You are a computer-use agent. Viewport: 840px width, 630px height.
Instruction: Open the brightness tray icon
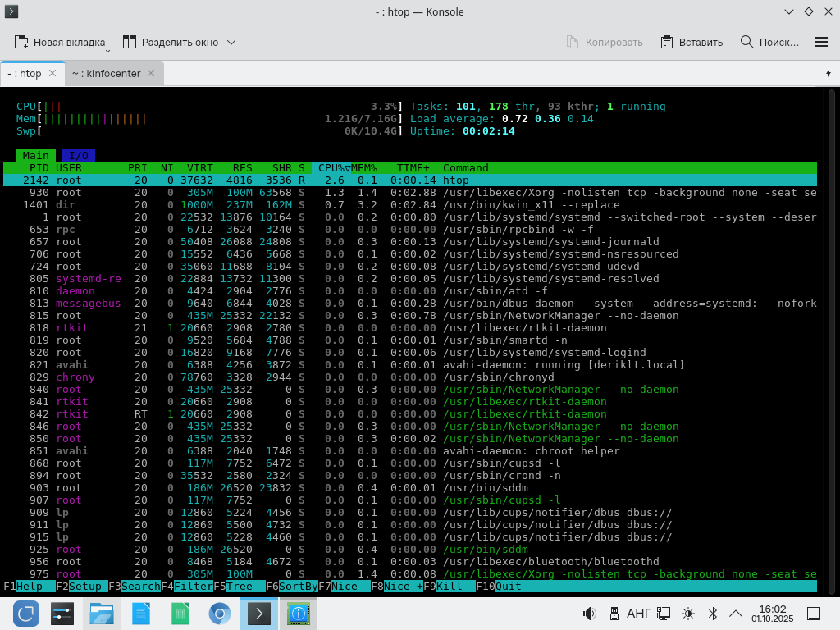click(x=688, y=614)
